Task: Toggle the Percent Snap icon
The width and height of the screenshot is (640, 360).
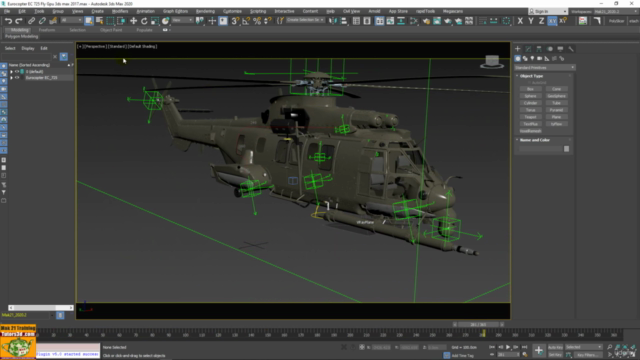Action: [257, 21]
